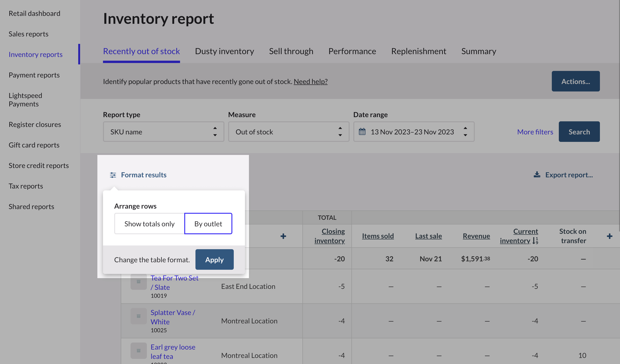Viewport: 620px width, 364px height.
Task: Click the Tea For Two Set product thumbnail
Action: [x=138, y=281]
